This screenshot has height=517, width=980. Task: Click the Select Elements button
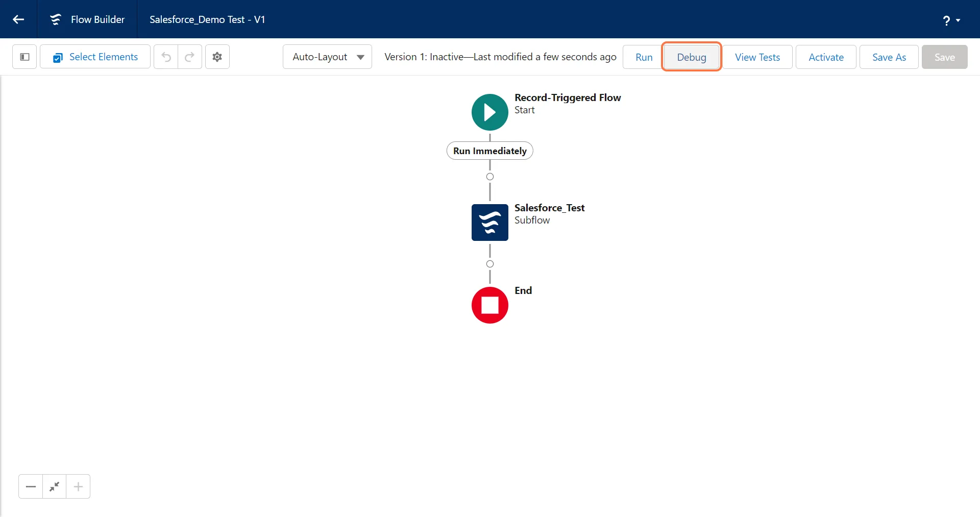pyautogui.click(x=95, y=57)
